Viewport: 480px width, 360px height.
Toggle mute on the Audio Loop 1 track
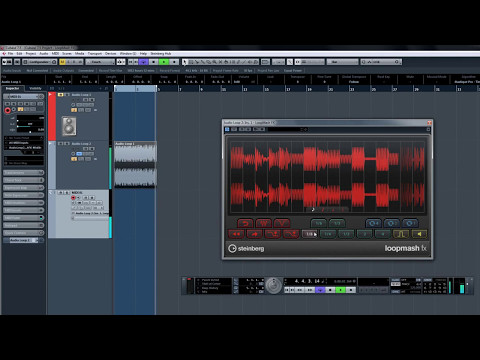click(x=60, y=95)
